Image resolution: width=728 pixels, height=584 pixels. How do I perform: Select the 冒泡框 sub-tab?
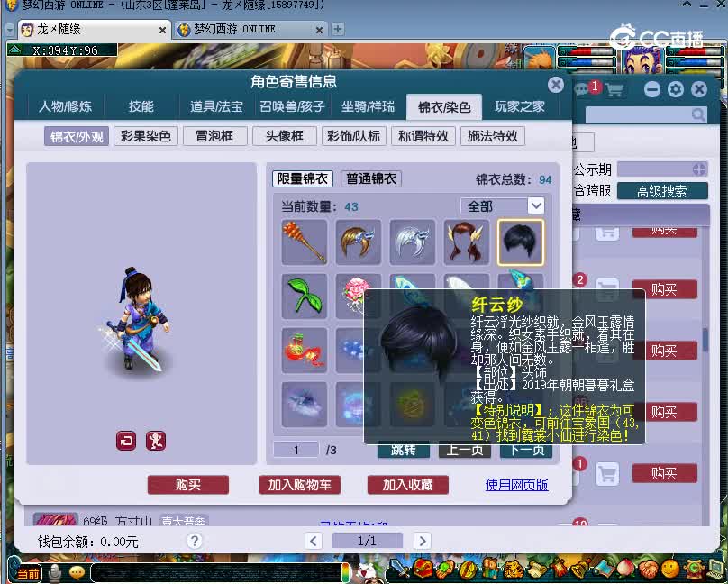(x=215, y=136)
